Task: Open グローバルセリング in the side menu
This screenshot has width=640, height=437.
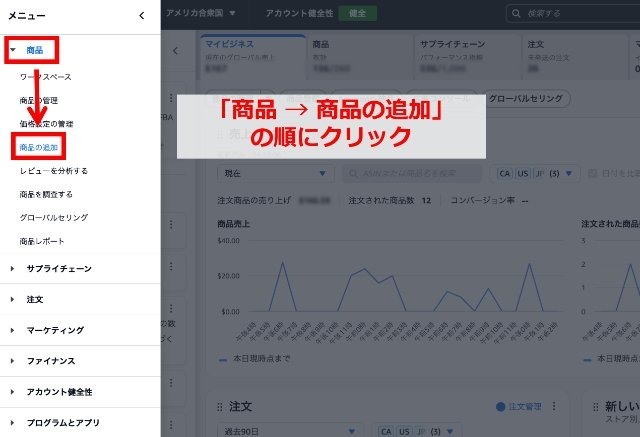Action: pos(54,217)
